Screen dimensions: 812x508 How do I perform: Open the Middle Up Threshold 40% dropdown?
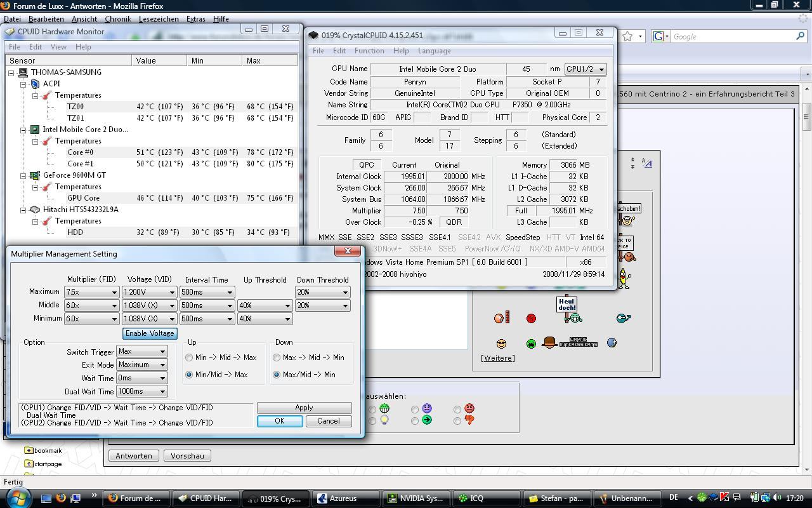[265, 305]
